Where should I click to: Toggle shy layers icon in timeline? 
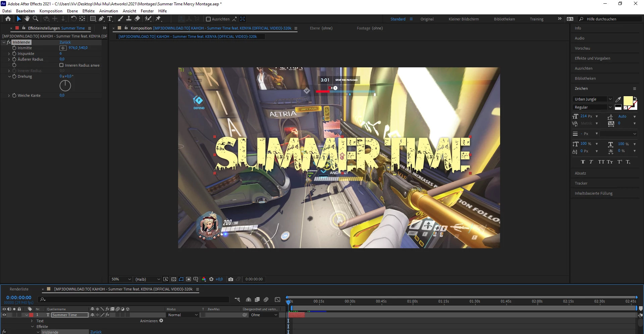pyautogui.click(x=249, y=299)
